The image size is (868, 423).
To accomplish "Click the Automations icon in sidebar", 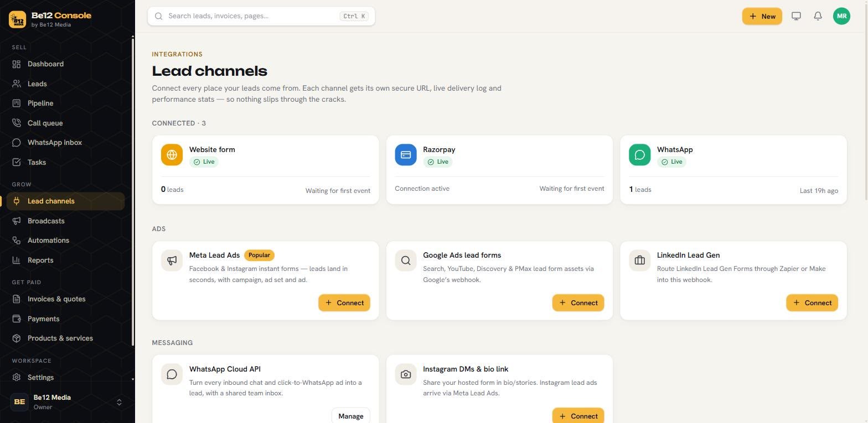I will [17, 241].
